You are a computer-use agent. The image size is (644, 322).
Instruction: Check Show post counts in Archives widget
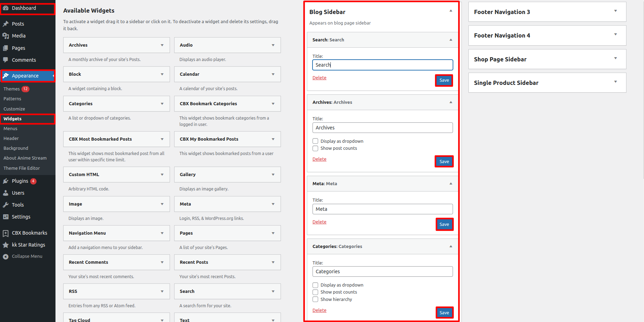315,148
